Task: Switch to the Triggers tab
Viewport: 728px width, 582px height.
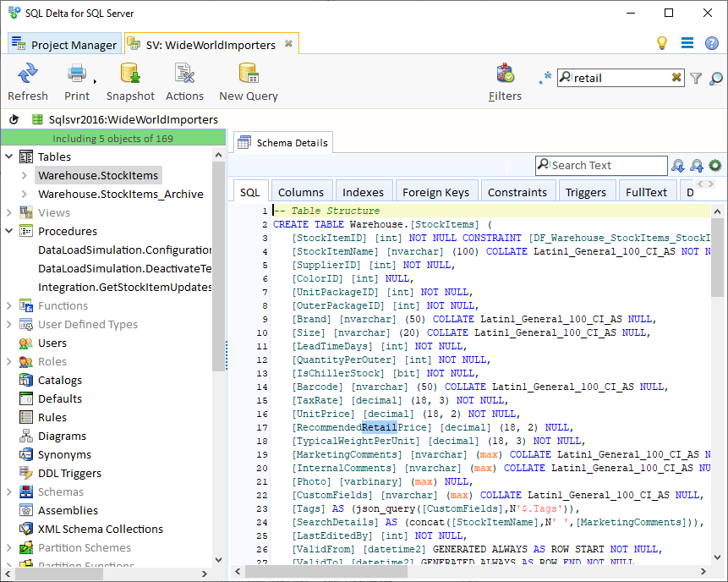Action: [586, 192]
